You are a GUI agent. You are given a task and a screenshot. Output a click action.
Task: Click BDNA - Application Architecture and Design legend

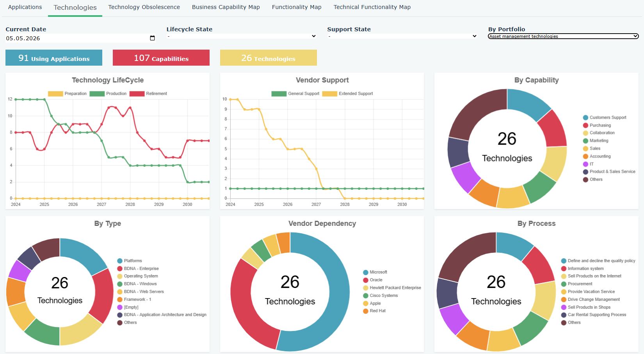tap(162, 315)
